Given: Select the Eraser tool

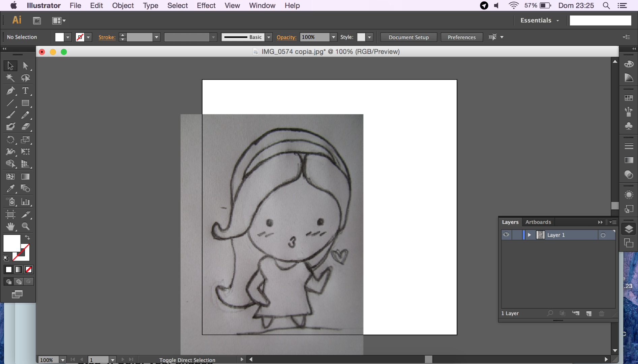Looking at the screenshot, I should tap(25, 127).
